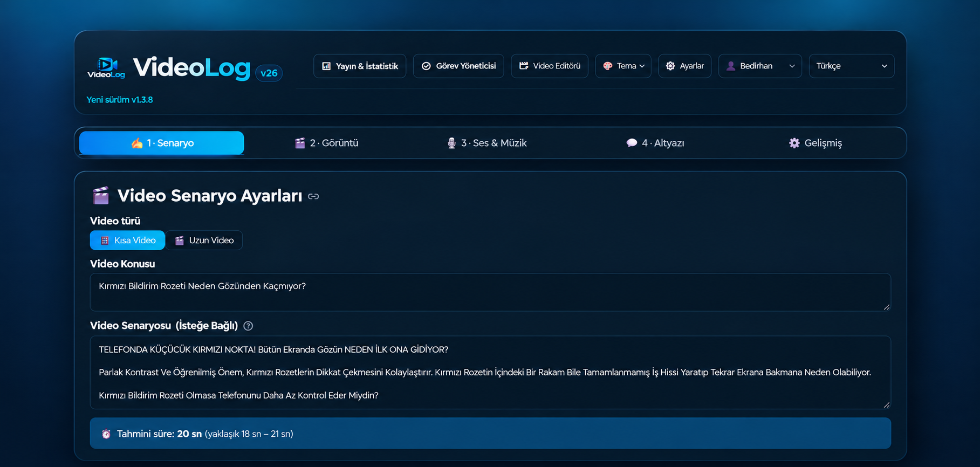Switch to the 1 · Senaryo tab
Screen dimensions: 980x467
[162, 143]
